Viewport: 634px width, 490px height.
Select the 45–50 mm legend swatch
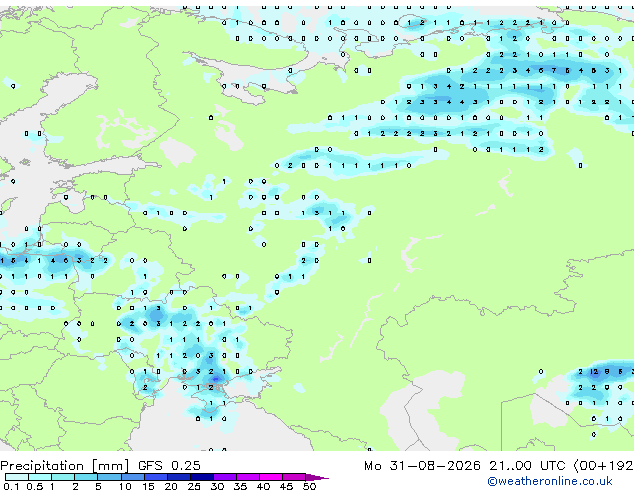(294, 477)
